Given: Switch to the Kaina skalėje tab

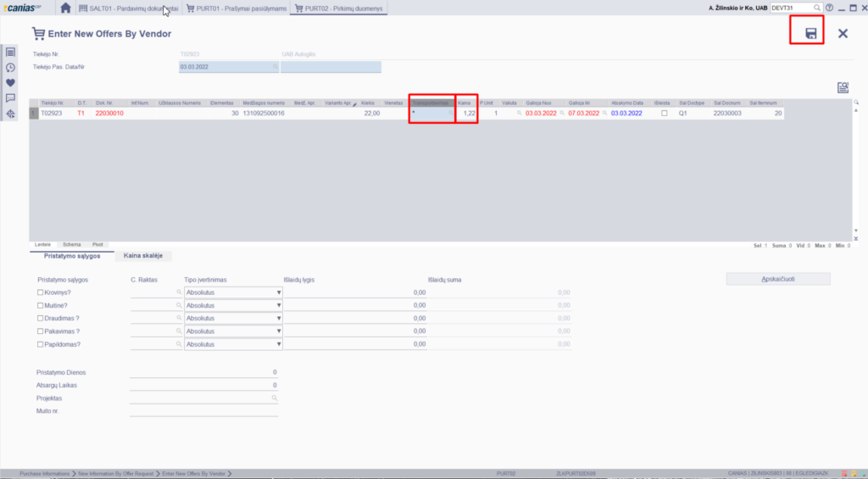Looking at the screenshot, I should [143, 255].
